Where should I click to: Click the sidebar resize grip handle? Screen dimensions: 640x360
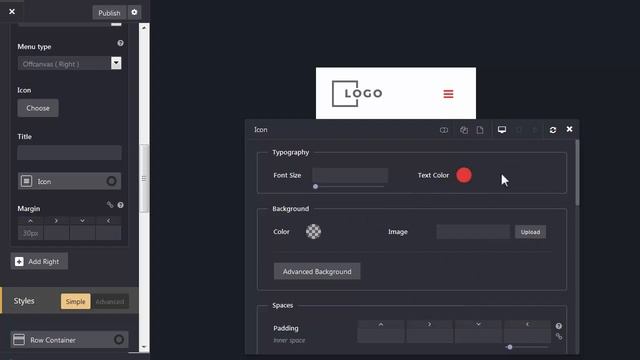(144, 178)
